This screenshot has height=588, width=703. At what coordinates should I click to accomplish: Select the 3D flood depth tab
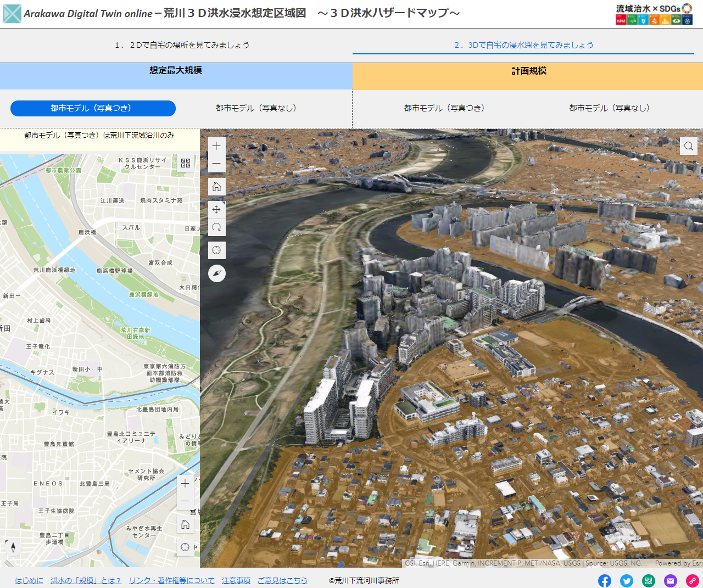(x=528, y=45)
